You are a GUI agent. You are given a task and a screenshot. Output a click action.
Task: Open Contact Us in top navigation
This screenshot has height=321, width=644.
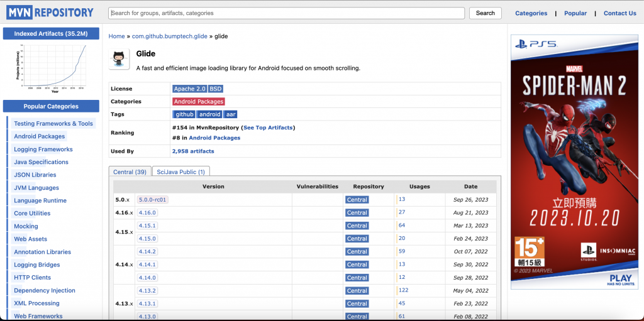[x=619, y=13]
